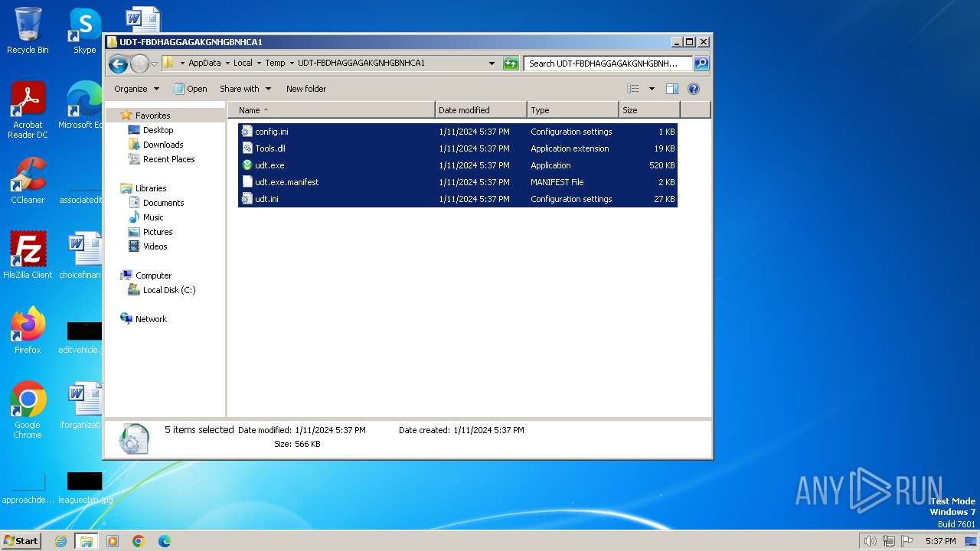Open the Pictures library
This screenshot has width=980, height=551.
coord(158,232)
